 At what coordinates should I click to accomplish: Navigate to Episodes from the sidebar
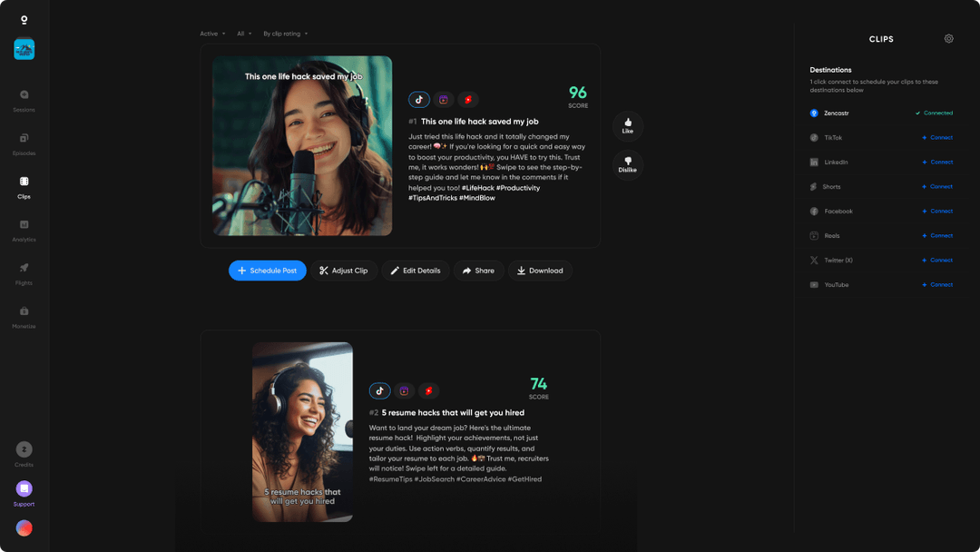(24, 142)
